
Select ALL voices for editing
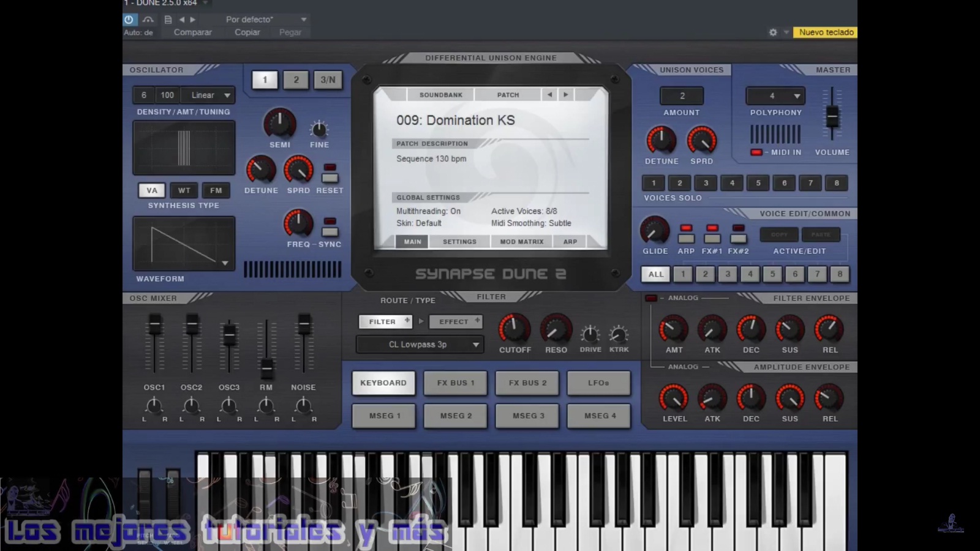656,274
